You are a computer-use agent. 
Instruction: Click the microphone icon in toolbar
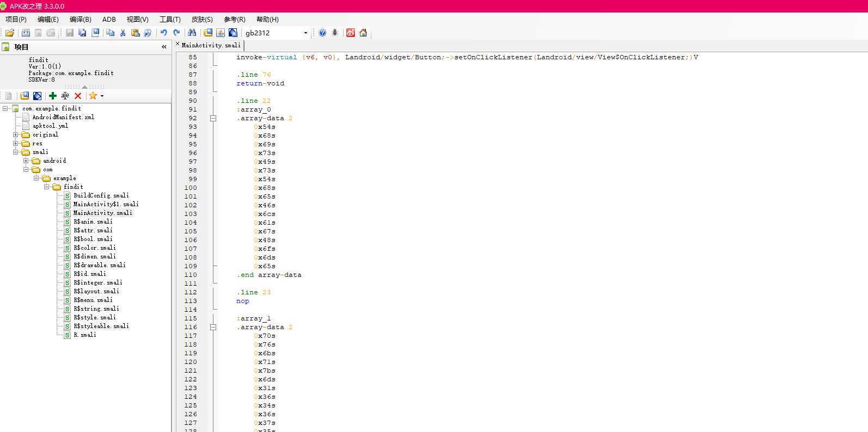coord(335,33)
